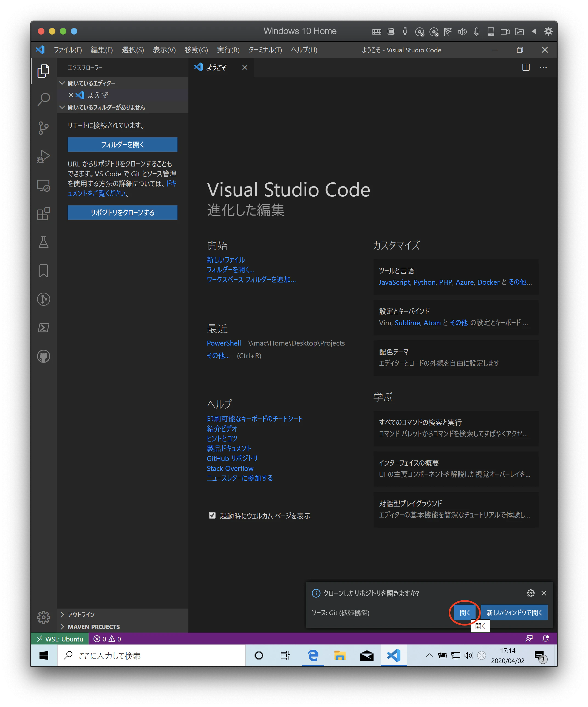Screen dimensions: 588x707
Task: Click the WSL: Ubuntu remote indicator
Action: tap(60, 639)
